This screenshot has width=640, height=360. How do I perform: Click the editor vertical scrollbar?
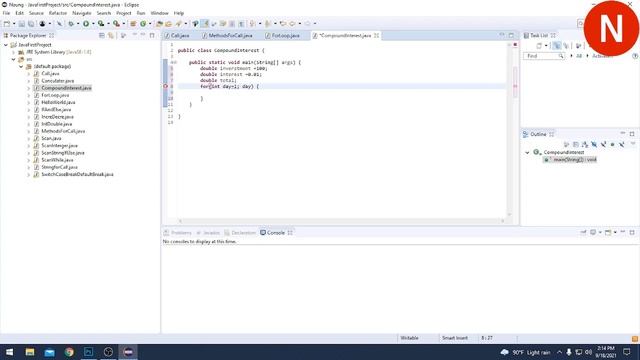click(x=509, y=130)
